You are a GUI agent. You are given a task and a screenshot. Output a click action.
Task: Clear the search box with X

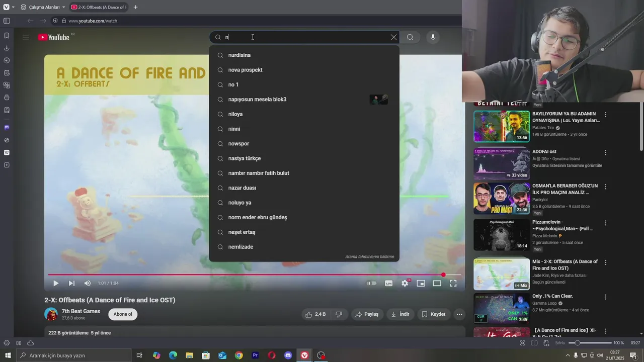(x=393, y=37)
